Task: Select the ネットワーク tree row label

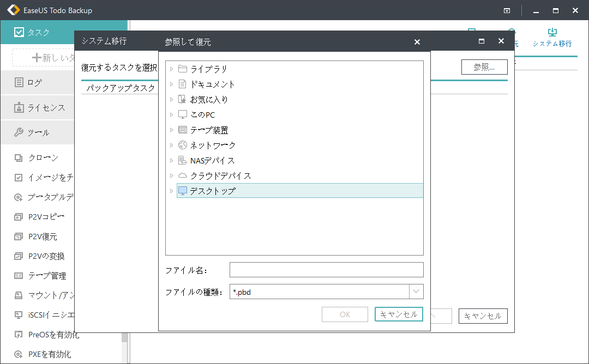Action: click(213, 145)
